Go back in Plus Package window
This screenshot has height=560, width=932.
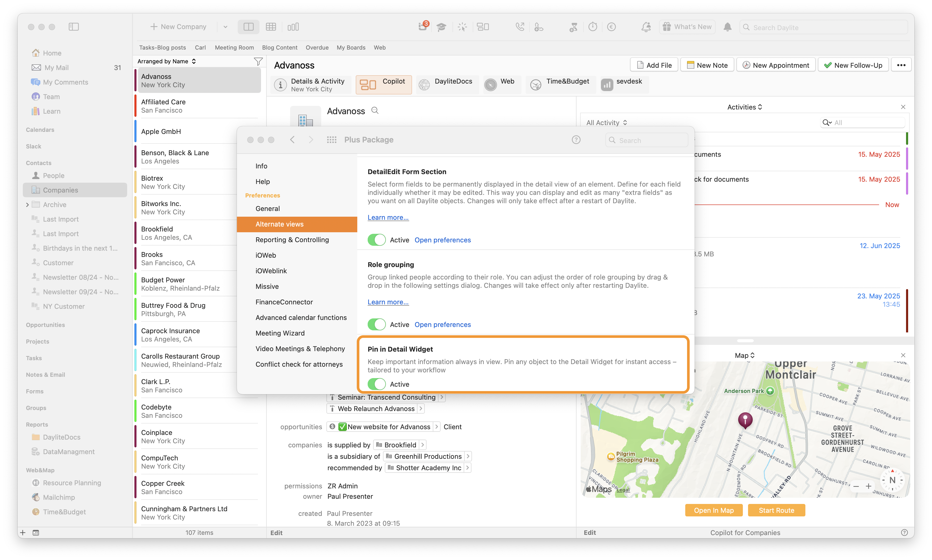tap(292, 140)
